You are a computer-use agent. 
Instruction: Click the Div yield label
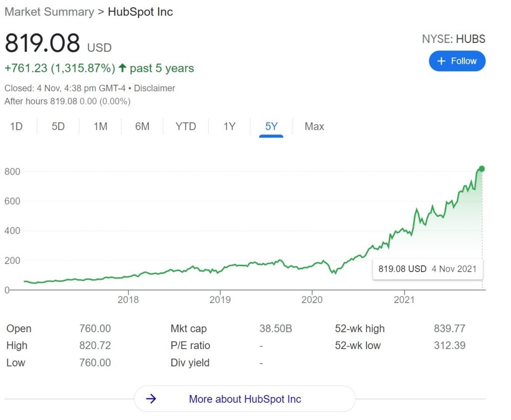click(x=190, y=363)
